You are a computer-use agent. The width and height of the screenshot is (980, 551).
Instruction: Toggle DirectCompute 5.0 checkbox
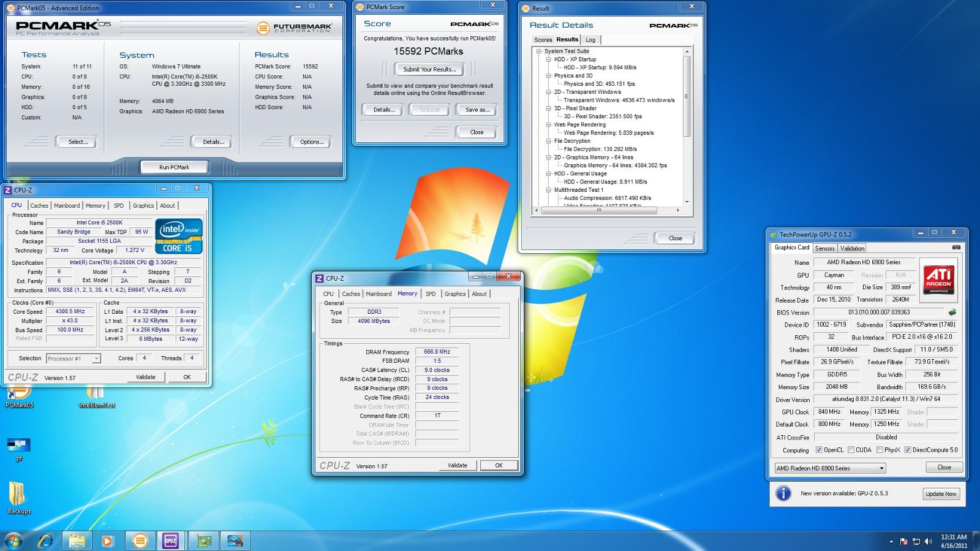[908, 450]
